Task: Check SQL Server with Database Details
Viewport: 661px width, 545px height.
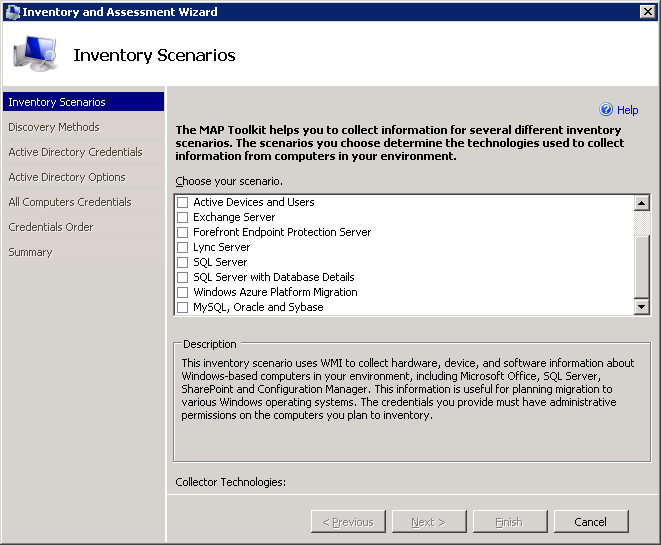Action: [182, 277]
